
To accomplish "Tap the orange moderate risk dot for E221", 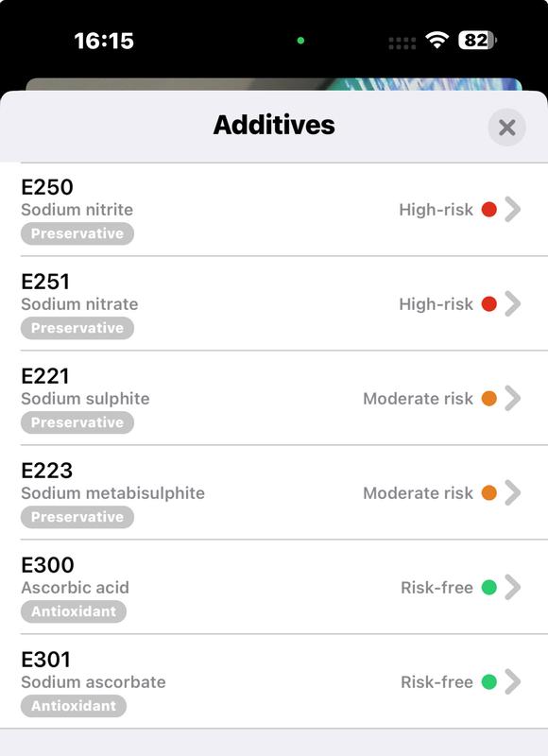I will point(488,399).
